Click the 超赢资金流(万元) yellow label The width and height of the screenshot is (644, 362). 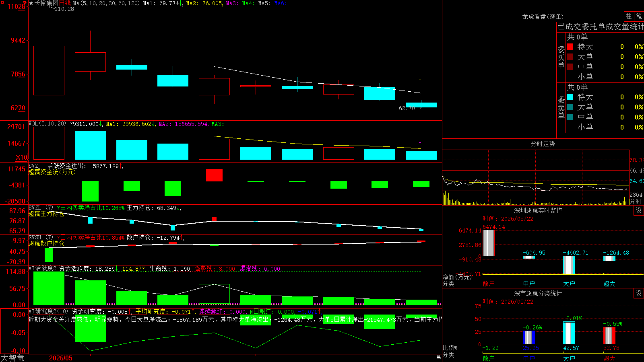point(52,172)
